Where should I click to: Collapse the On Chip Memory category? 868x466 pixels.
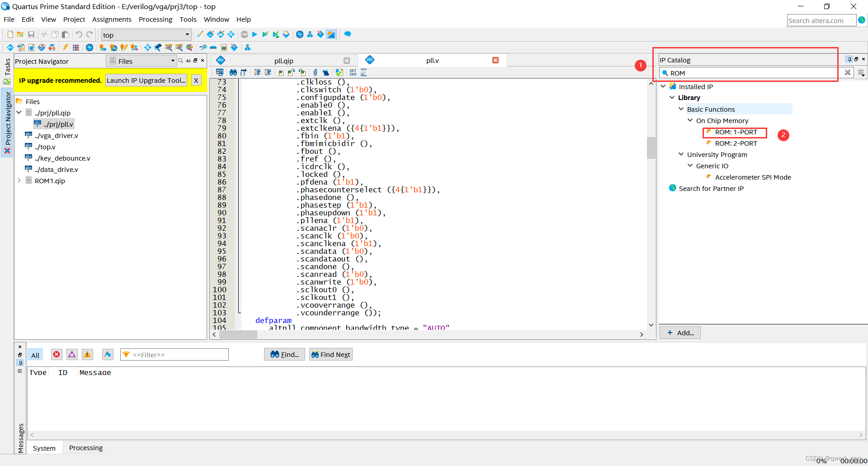click(x=690, y=120)
